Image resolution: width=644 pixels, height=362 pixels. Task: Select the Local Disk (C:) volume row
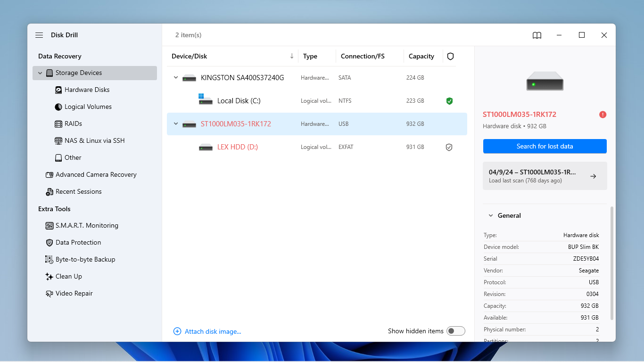click(317, 101)
